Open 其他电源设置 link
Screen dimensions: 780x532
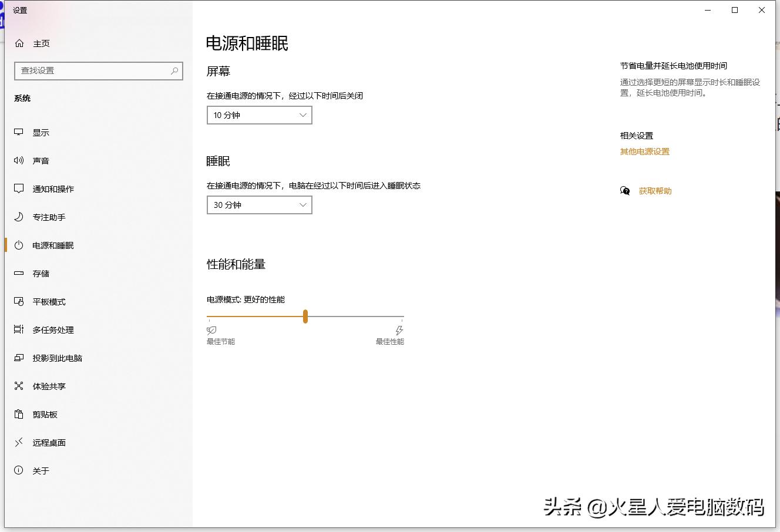point(644,151)
